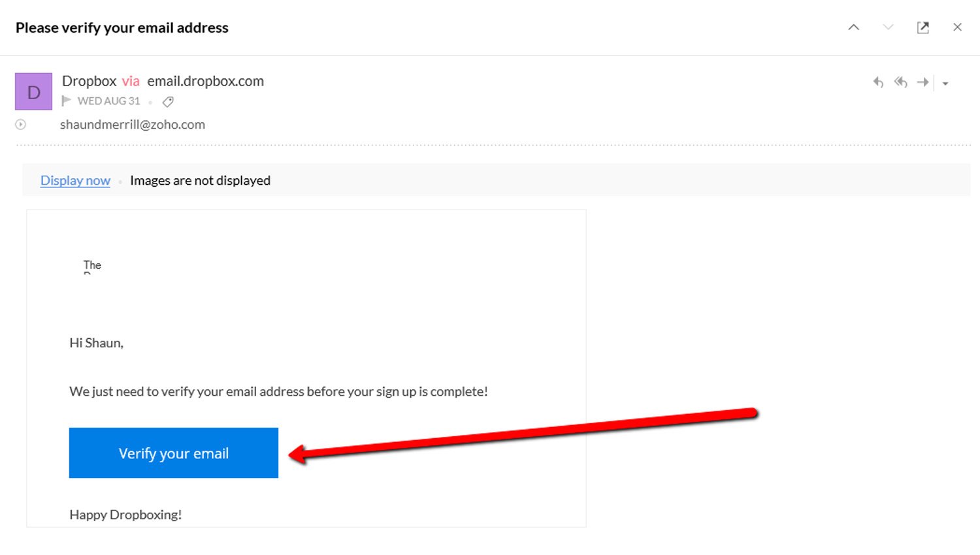
Task: Forward the Dropbox email
Action: click(923, 82)
